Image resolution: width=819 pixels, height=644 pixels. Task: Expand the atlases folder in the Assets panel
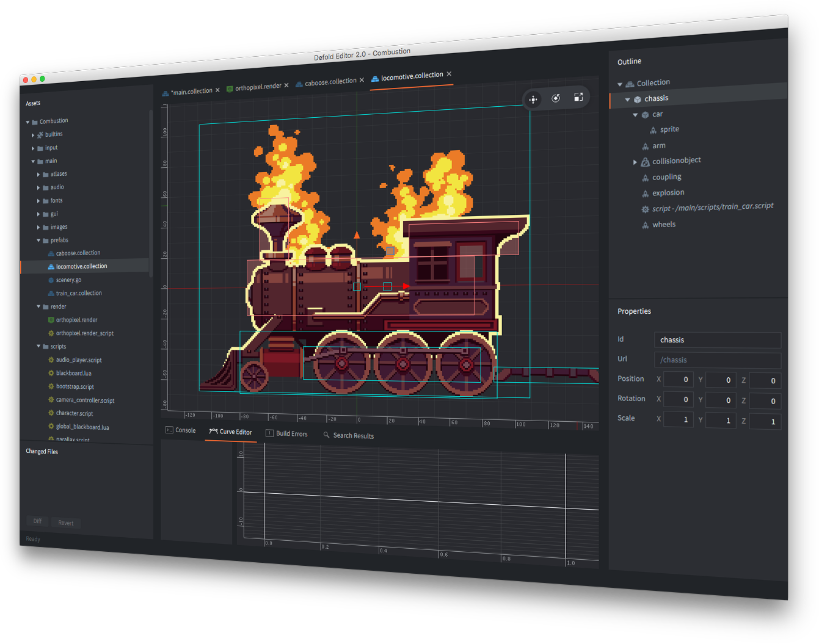click(37, 173)
